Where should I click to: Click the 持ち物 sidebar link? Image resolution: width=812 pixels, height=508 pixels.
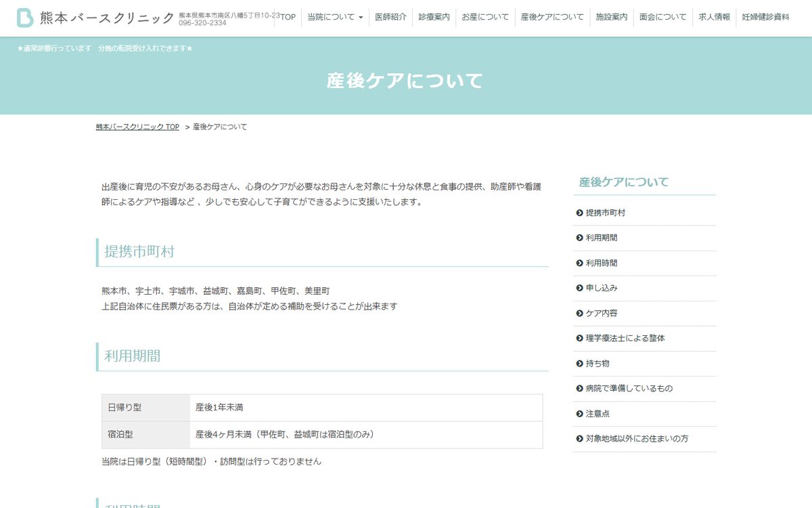pyautogui.click(x=597, y=363)
